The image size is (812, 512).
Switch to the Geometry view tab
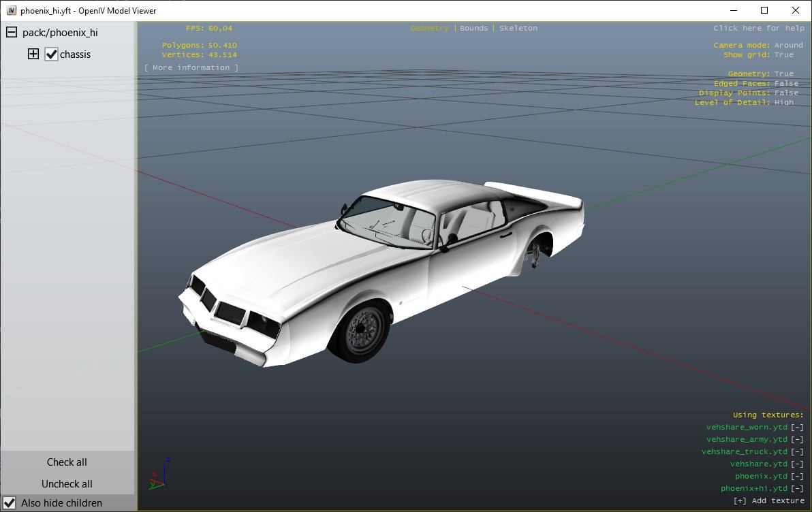pyautogui.click(x=429, y=28)
